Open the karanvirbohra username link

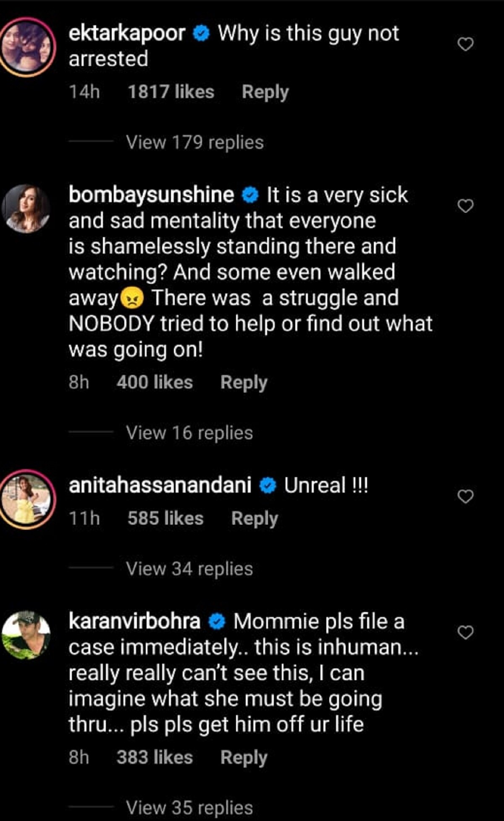pos(134,622)
